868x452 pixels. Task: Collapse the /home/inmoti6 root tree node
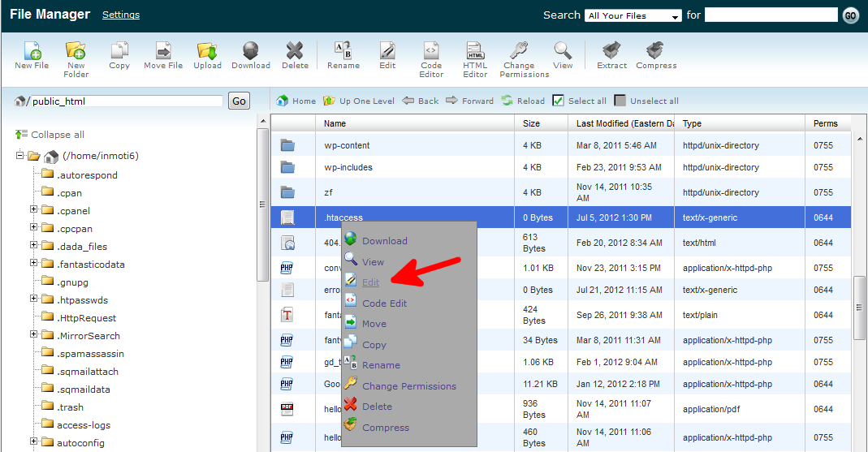(x=20, y=156)
